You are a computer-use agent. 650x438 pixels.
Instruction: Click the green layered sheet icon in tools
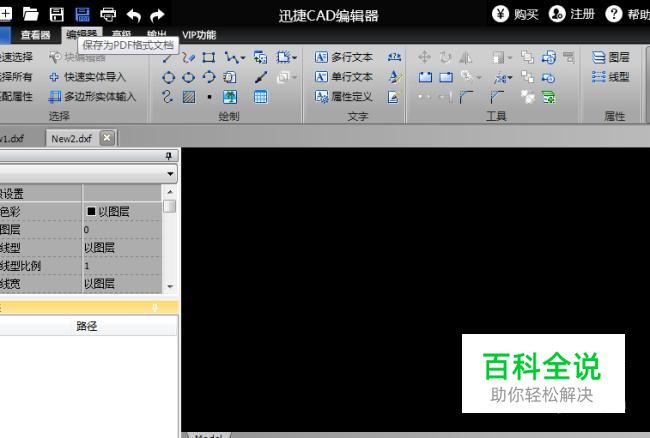point(548,97)
